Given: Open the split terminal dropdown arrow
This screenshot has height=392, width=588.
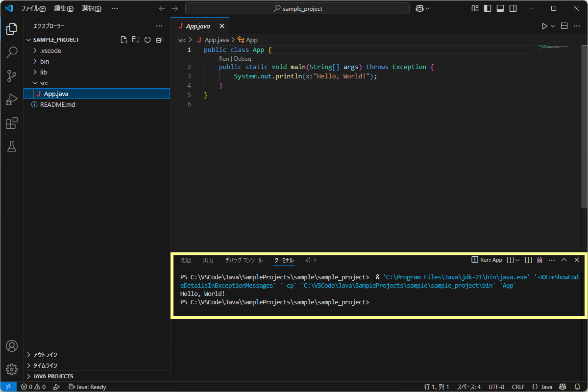Looking at the screenshot, I should 517,260.
